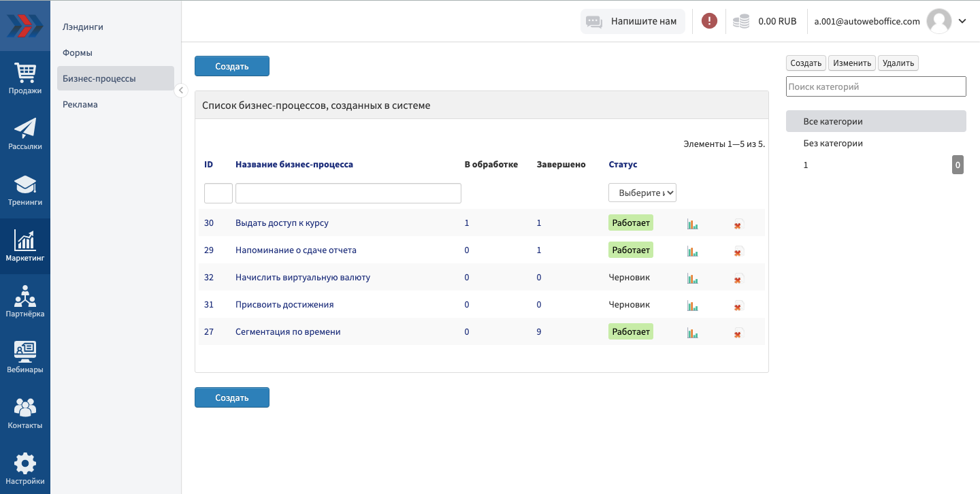
Task: View statistics chart for Выдать доступ к курсу
Action: tap(692, 224)
